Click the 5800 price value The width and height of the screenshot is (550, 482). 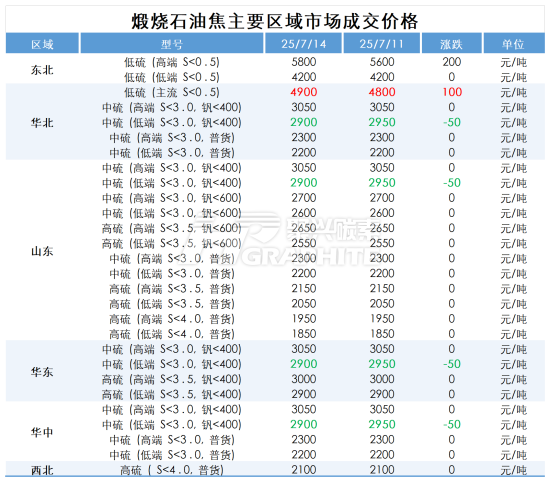tap(304, 62)
